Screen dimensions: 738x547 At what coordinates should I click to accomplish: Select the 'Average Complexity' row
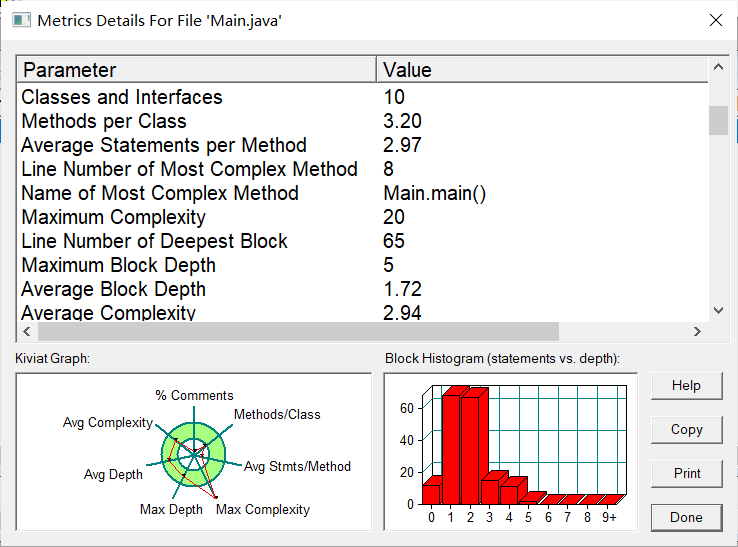coord(363,312)
